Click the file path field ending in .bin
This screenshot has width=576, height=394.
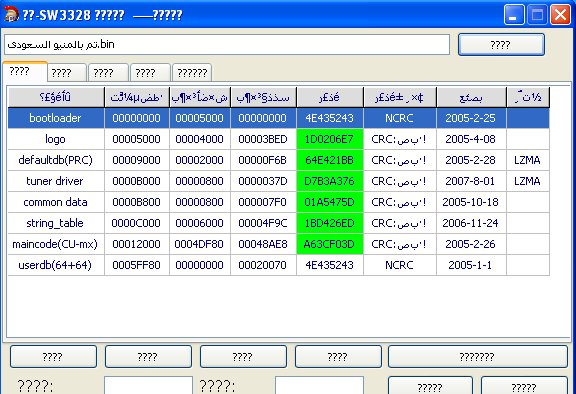[x=227, y=44]
